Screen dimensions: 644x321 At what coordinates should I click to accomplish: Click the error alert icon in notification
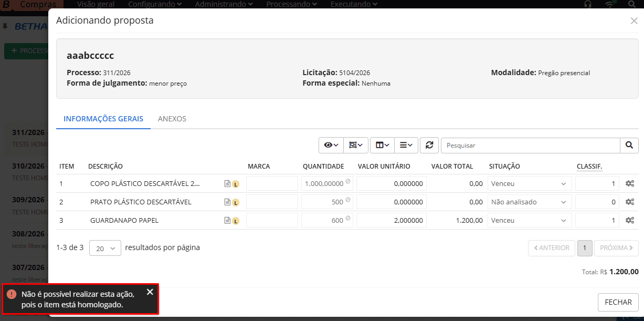tap(12, 294)
